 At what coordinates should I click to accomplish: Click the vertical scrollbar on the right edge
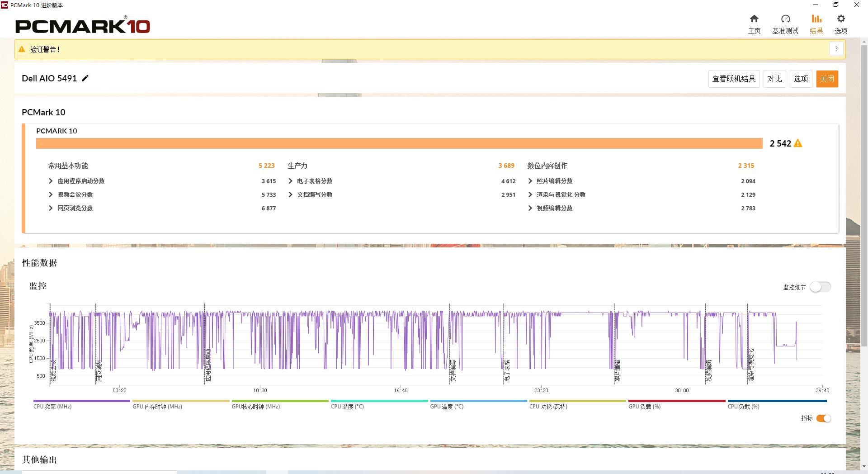click(864, 194)
